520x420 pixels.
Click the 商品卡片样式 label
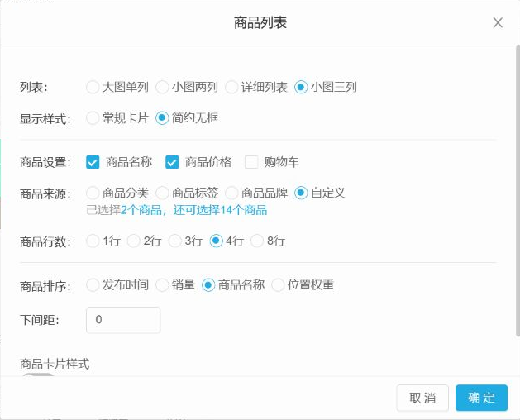55,364
